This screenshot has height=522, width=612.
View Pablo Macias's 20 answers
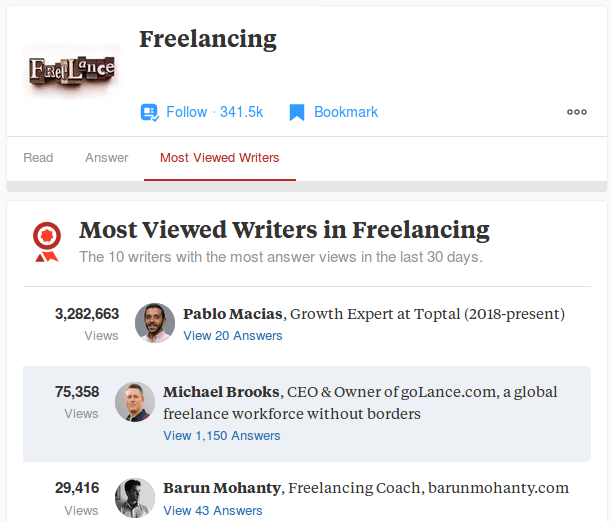pos(233,336)
